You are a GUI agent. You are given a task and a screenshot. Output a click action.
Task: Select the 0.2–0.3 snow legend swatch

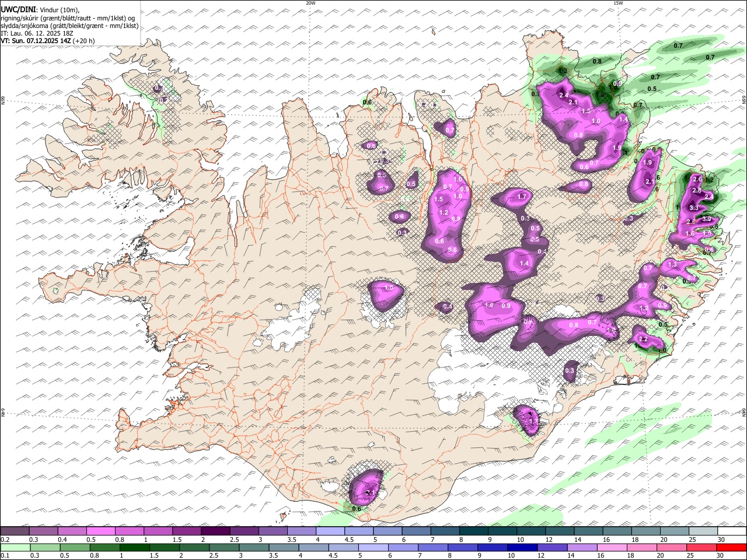point(15,531)
